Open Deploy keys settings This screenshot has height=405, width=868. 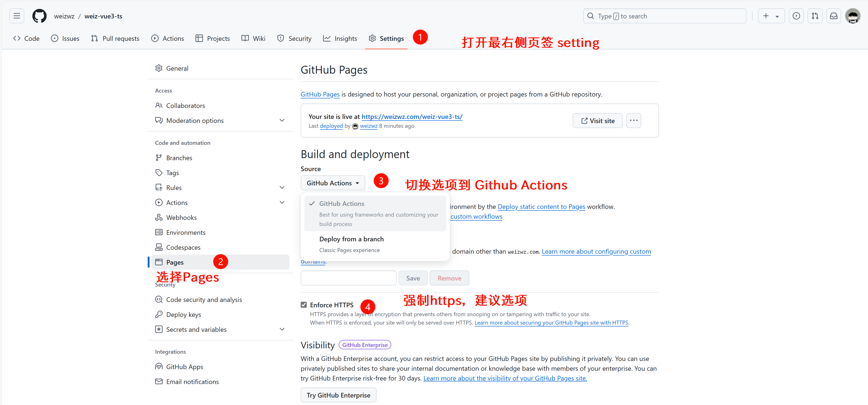click(x=184, y=314)
